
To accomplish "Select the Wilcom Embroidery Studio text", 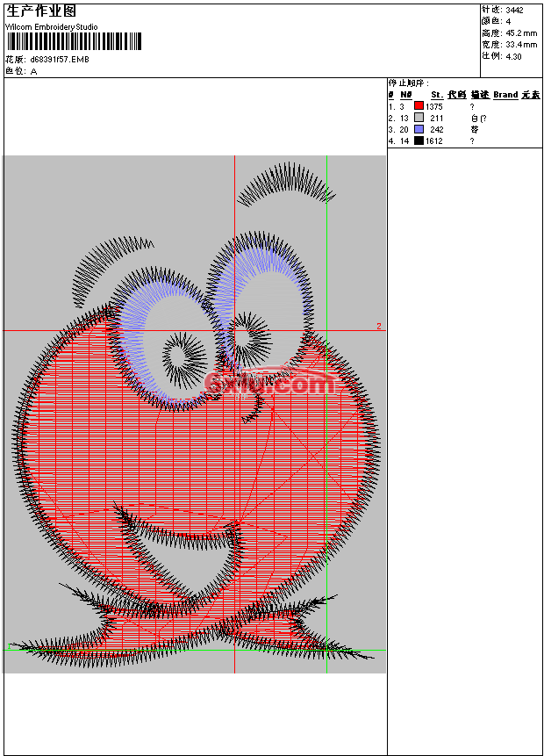I will point(52,27).
